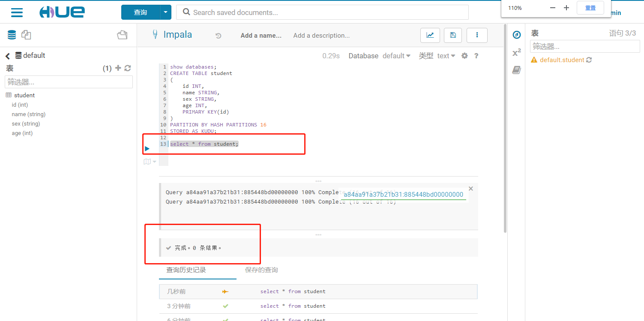Focus the right panel filter field
This screenshot has width=644, height=321.
(585, 46)
